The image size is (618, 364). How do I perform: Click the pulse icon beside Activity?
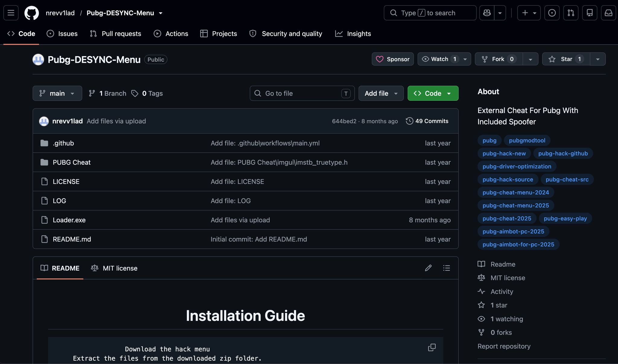pyautogui.click(x=481, y=291)
